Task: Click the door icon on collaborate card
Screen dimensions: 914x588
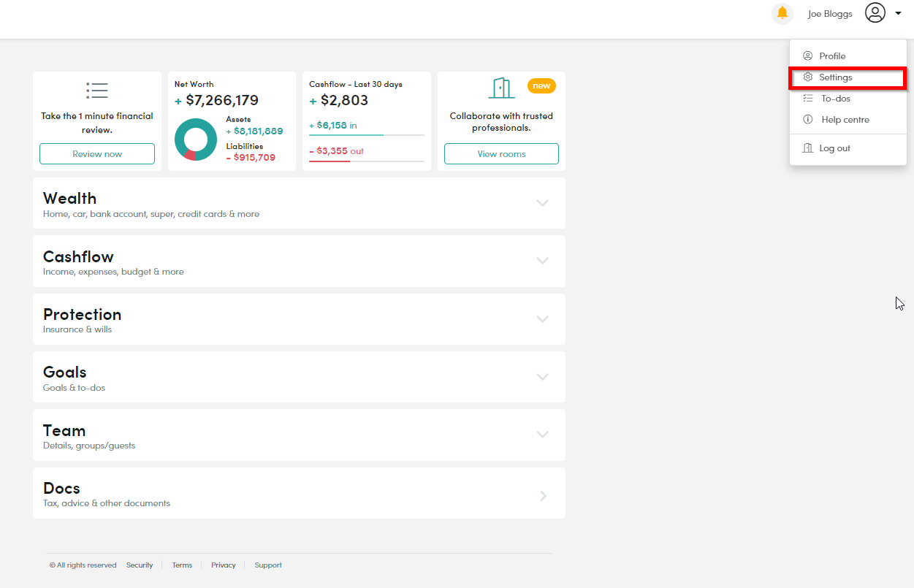Action: point(501,88)
